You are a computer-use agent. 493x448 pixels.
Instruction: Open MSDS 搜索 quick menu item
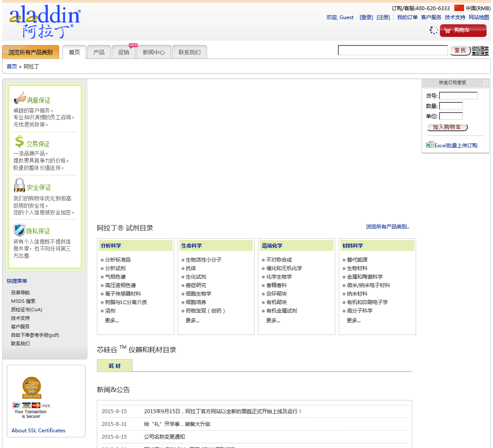pos(23,301)
